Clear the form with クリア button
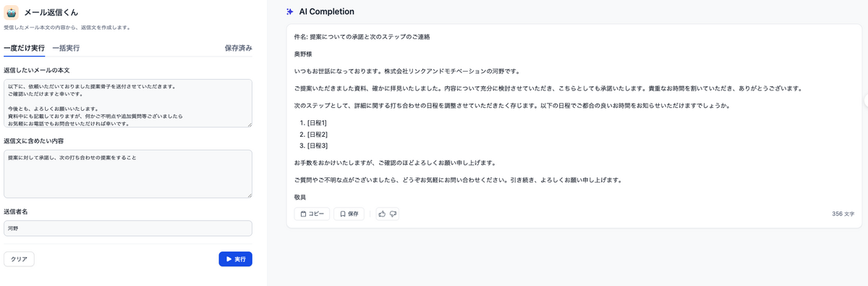The height and width of the screenshot is (286, 868). tap(19, 258)
